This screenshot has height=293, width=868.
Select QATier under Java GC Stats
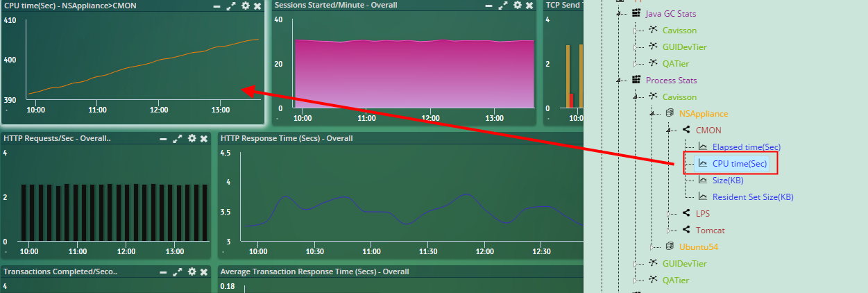(675, 64)
